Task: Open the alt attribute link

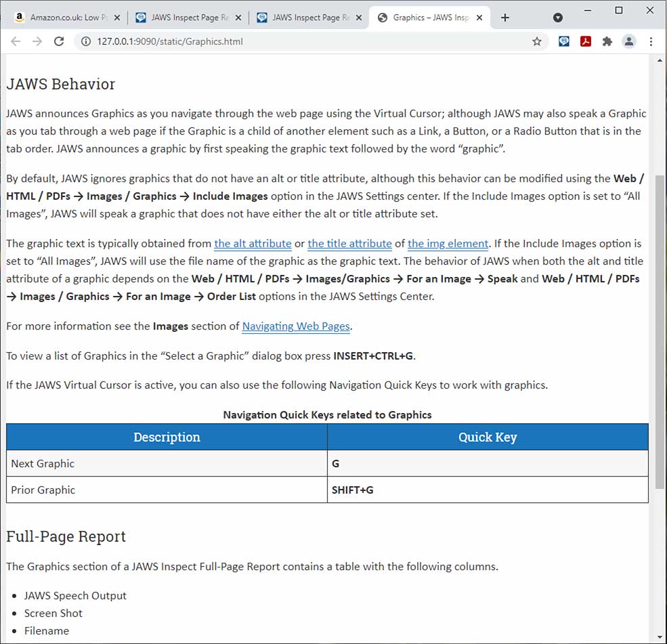Action: (x=253, y=244)
